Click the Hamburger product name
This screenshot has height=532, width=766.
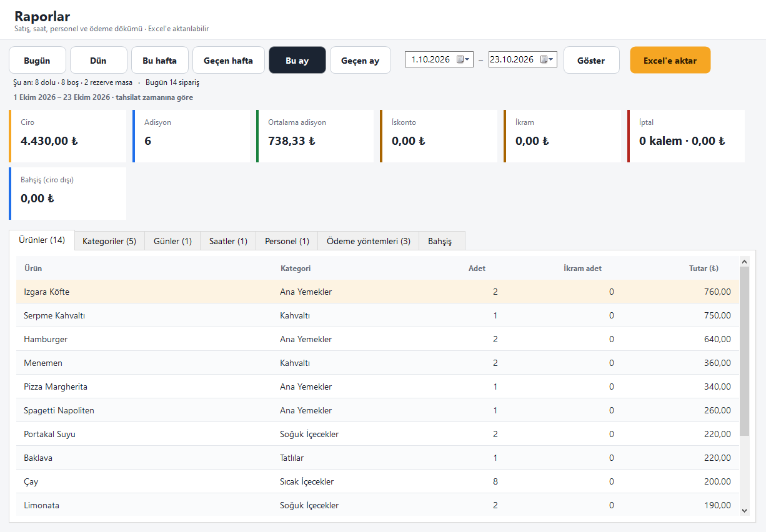click(46, 339)
